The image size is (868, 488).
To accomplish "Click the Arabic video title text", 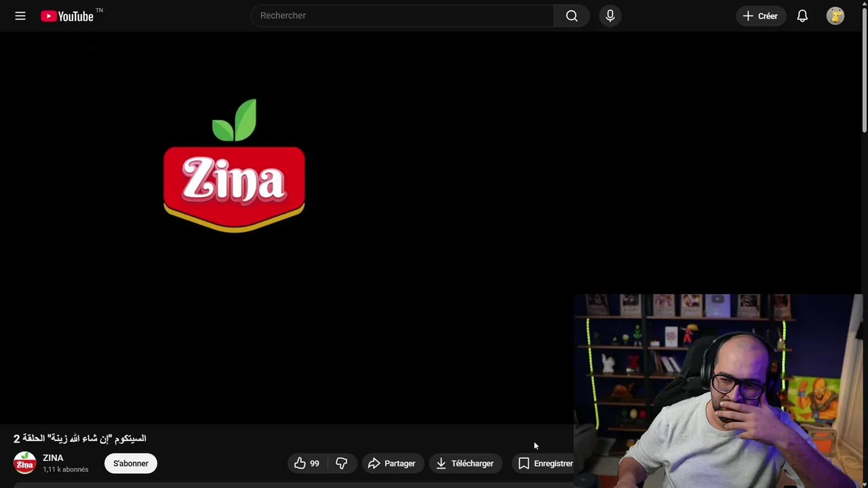I will tap(80, 439).
